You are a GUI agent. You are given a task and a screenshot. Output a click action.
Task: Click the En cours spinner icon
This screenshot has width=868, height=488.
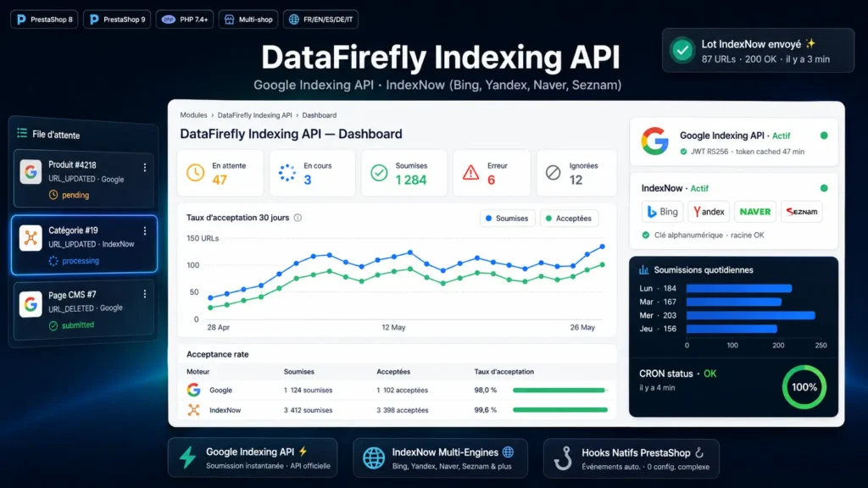(287, 173)
